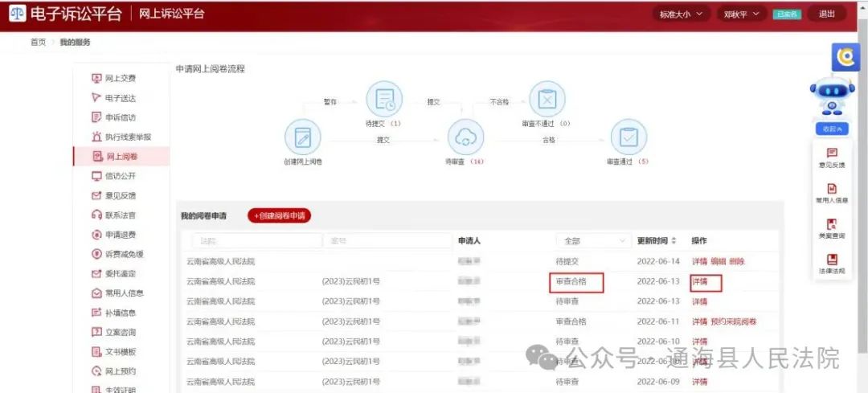The height and width of the screenshot is (393, 868).
Task: Open 意见反馈 in the right floating panel
Action: pyautogui.click(x=832, y=158)
